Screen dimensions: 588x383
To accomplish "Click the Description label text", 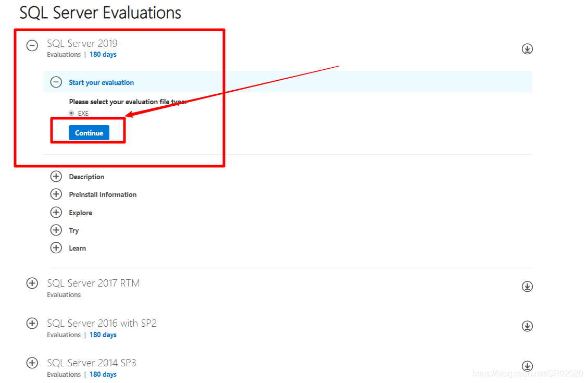I will coord(86,177).
